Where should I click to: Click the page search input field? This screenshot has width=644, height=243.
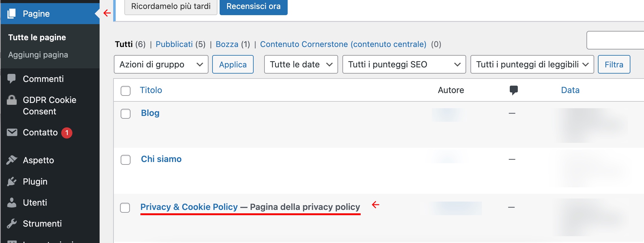[x=615, y=40]
